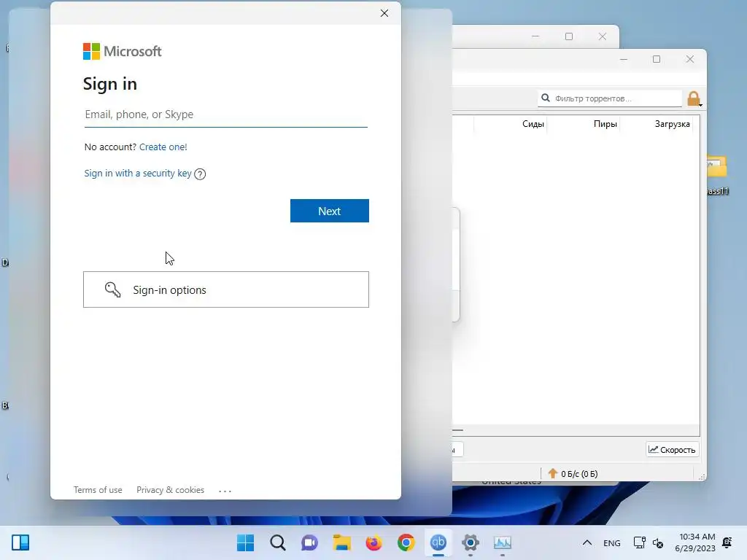Select the desktop folder icon
The image size is (747, 560).
click(717, 168)
